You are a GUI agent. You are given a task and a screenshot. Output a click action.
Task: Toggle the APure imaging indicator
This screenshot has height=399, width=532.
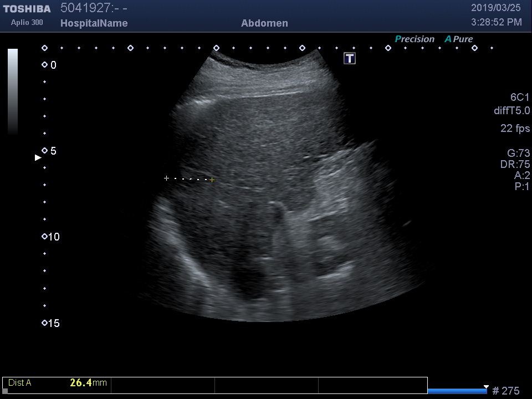pyautogui.click(x=459, y=39)
